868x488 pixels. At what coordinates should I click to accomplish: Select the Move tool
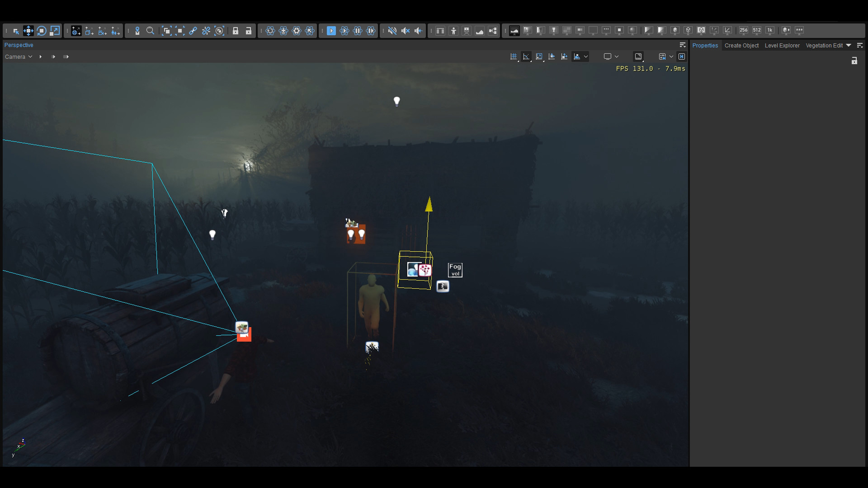point(28,30)
